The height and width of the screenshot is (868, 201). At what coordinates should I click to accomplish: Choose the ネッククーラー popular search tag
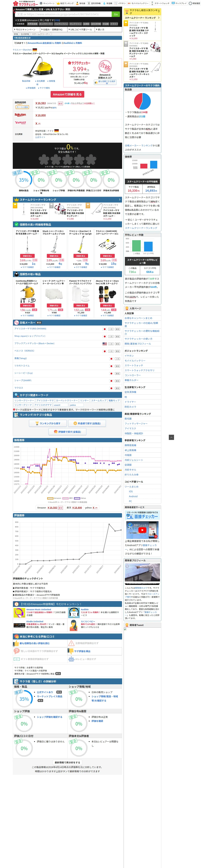click(46, 24)
